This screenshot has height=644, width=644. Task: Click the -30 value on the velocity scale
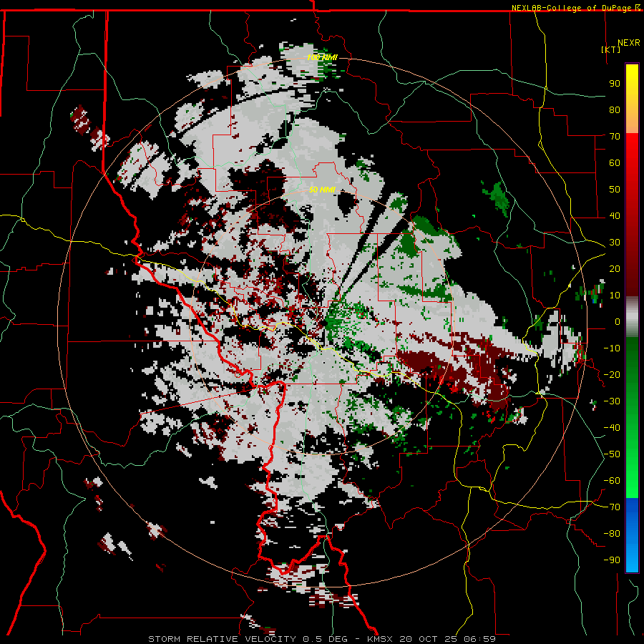point(612,401)
